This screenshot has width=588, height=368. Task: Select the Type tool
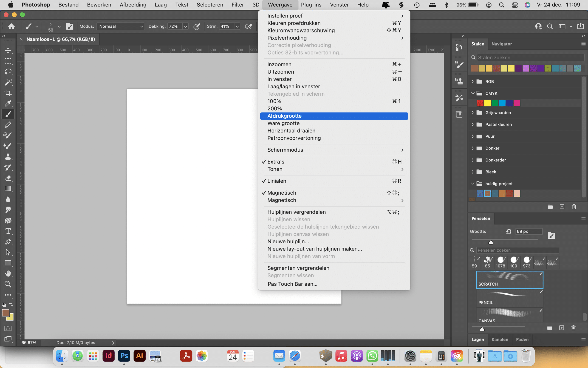point(8,231)
